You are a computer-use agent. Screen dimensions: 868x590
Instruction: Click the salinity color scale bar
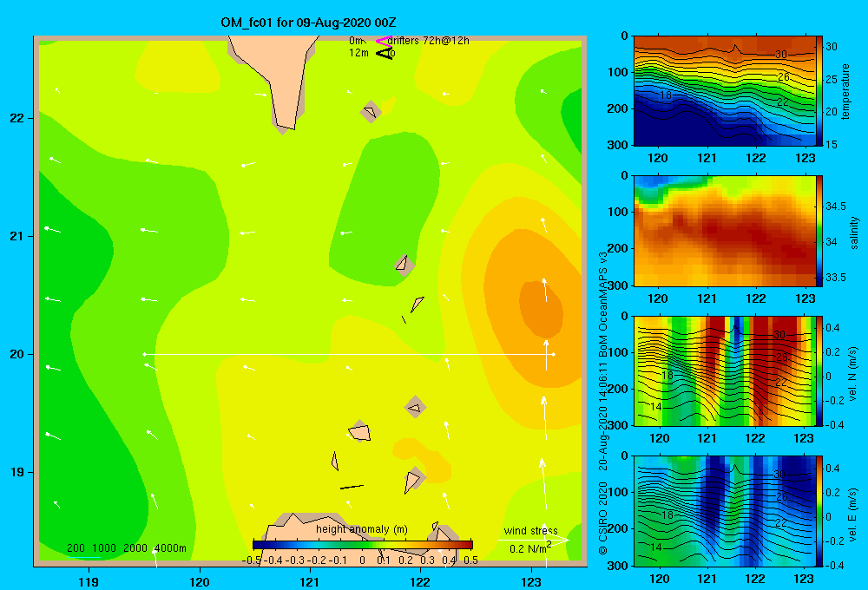coord(819,231)
